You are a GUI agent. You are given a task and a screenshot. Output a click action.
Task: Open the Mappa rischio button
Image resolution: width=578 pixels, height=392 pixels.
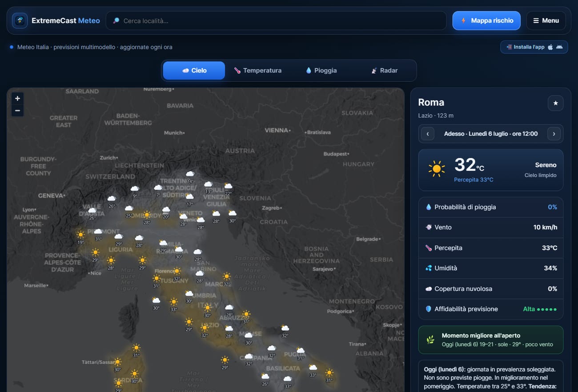click(x=486, y=20)
